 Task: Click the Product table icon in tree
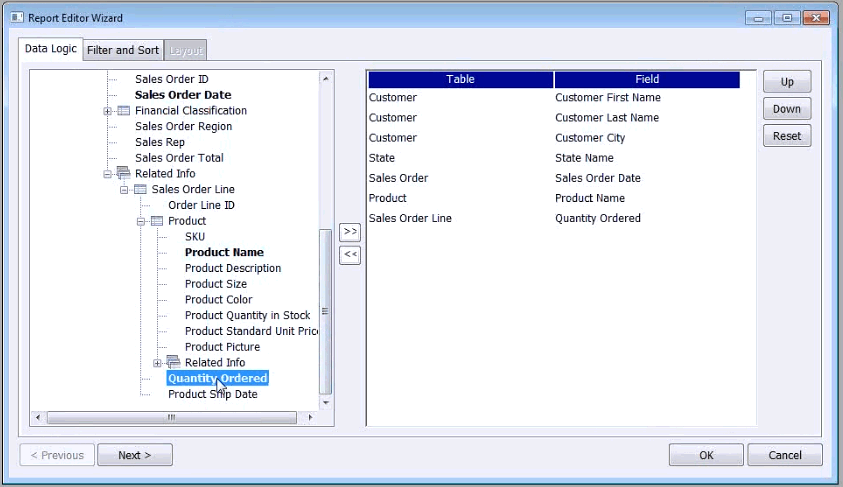pos(157,221)
